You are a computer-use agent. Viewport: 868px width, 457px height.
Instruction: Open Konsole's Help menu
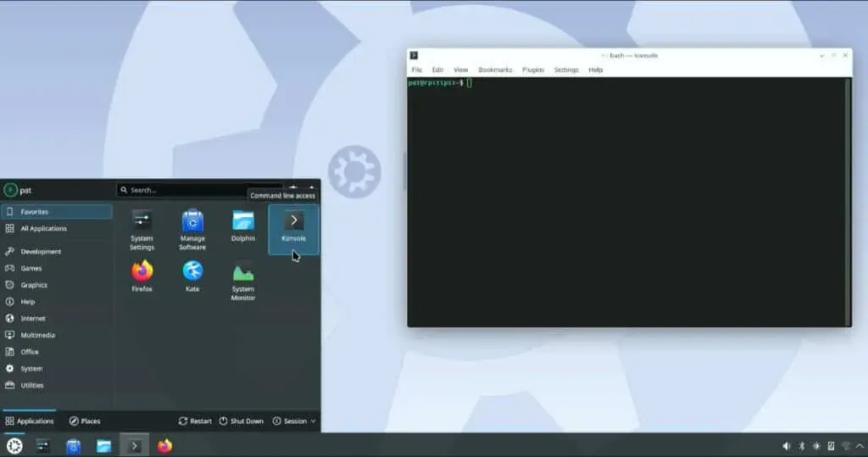point(596,70)
